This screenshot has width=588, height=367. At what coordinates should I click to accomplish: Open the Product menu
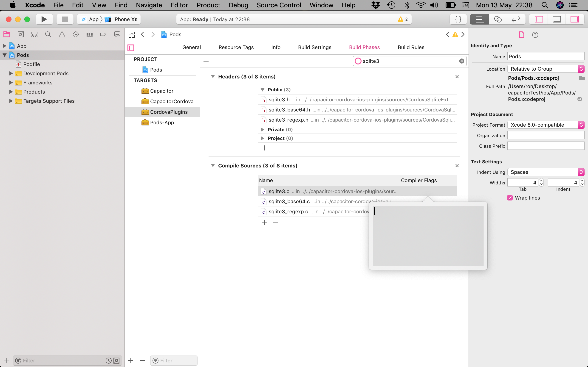(x=208, y=5)
